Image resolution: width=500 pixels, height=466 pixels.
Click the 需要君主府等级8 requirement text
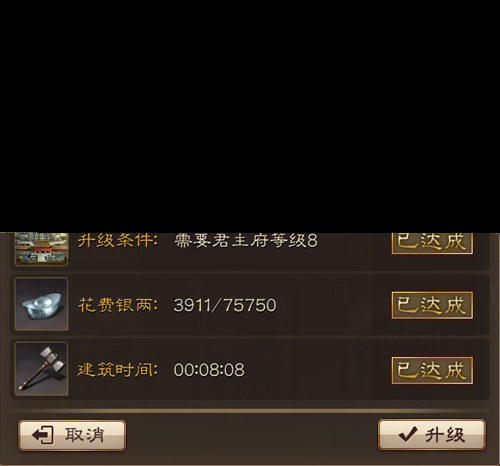point(246,241)
